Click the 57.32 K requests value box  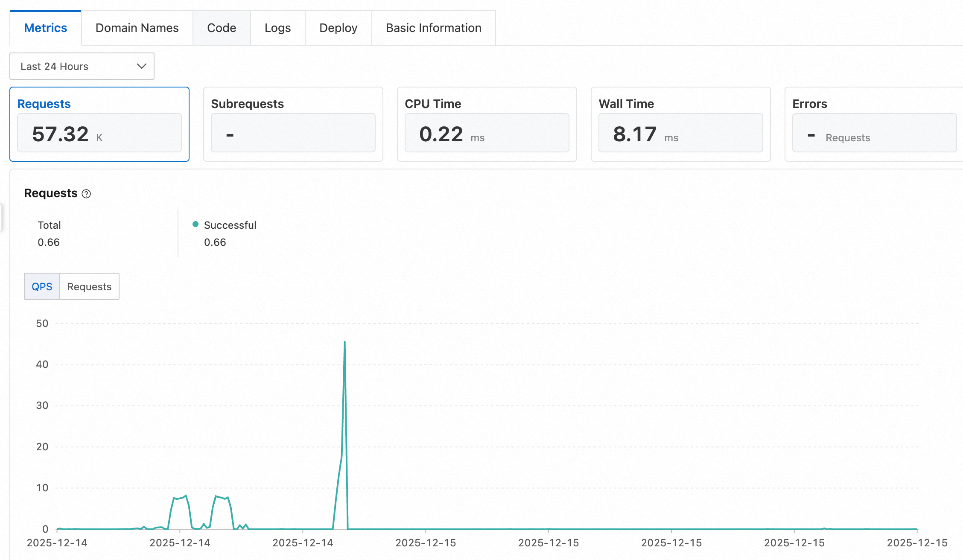(99, 133)
